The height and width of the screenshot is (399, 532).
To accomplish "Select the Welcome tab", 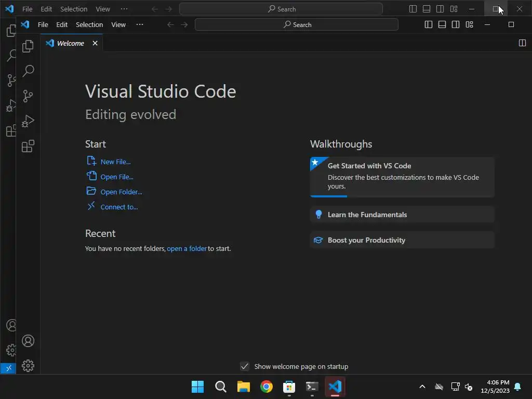I will 70,43.
